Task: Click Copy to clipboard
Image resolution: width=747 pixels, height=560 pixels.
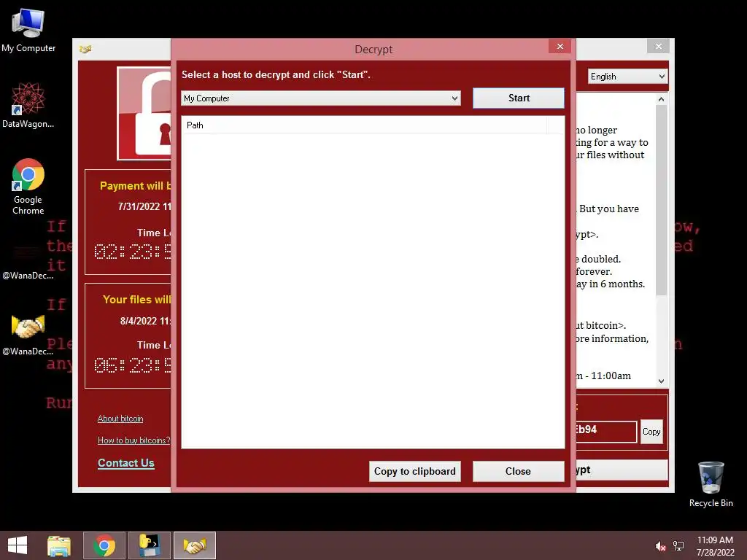Action: (x=414, y=471)
